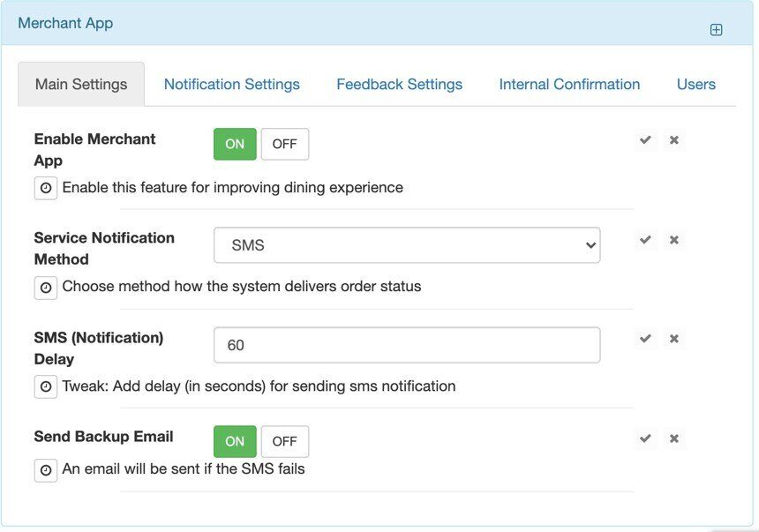
Task: Click clock icon next to SMS delay tweak hint
Action: coord(46,386)
